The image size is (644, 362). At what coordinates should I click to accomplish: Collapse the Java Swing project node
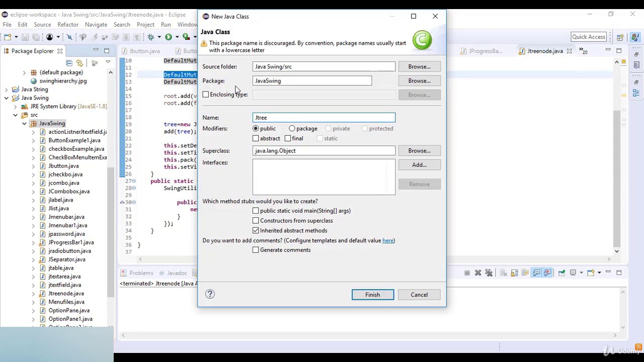pyautogui.click(x=6, y=98)
